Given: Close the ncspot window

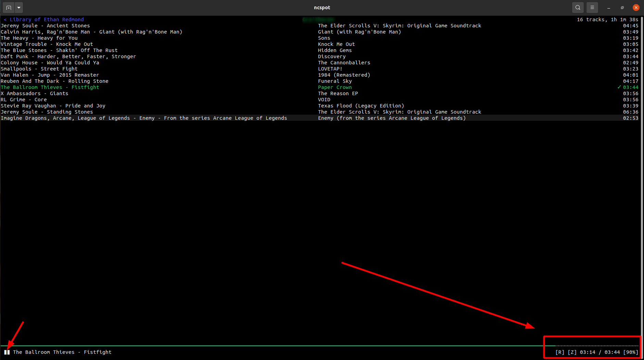Looking at the screenshot, I should pyautogui.click(x=636, y=8).
